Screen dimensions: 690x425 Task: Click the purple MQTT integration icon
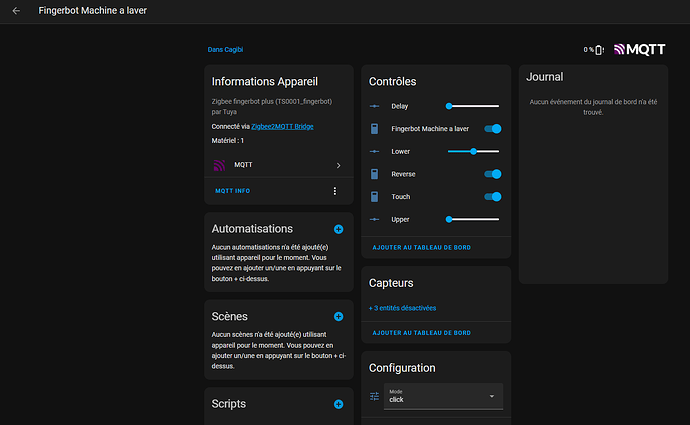[219, 165]
